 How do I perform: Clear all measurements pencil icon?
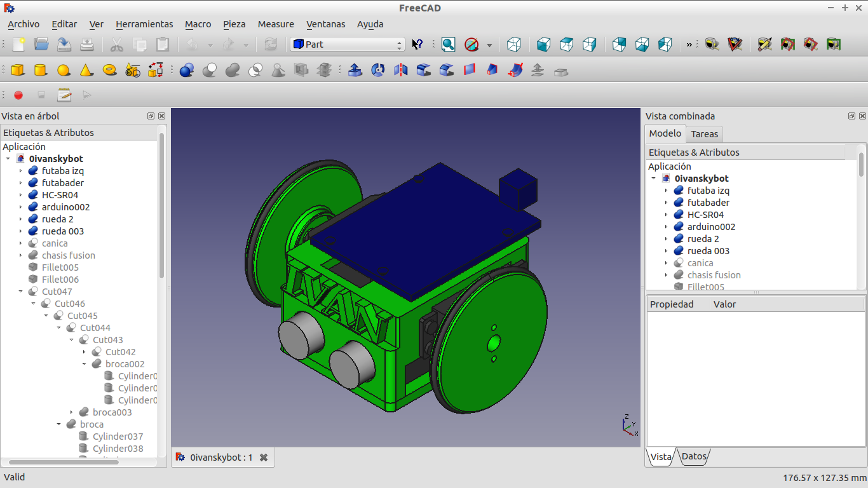tap(764, 44)
